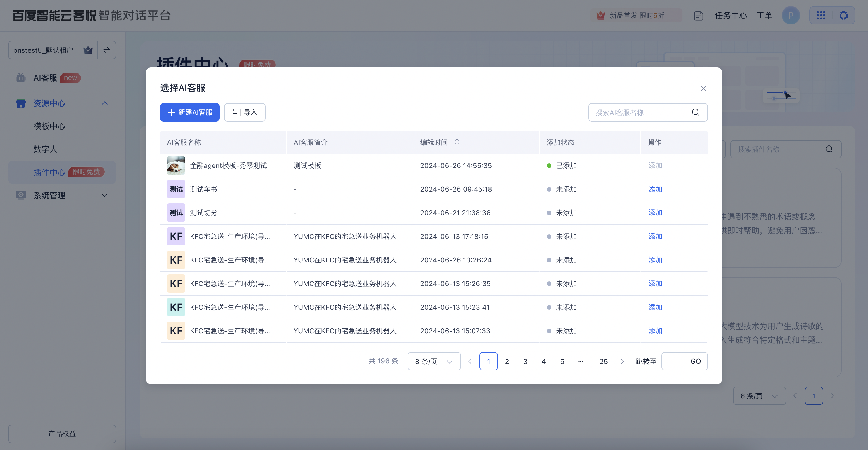Add the KFC row edited 2024-06-13 17:18:15
Image resolution: width=868 pixels, height=450 pixels.
(x=655, y=236)
